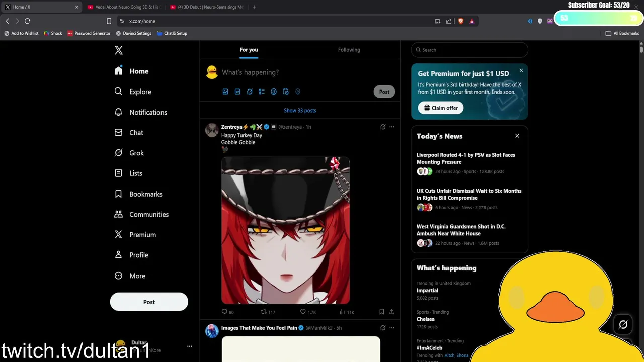Open the #ImACeleb trending topic
Screen dimensions: 644x362
[x=429, y=348]
